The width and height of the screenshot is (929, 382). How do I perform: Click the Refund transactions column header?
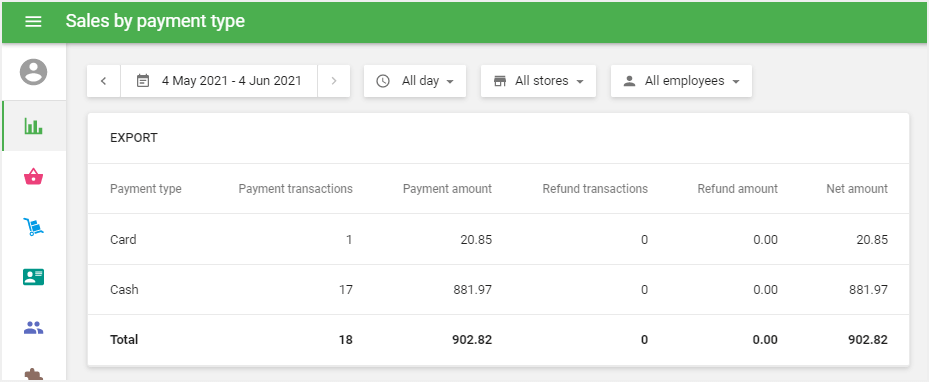[x=595, y=189]
